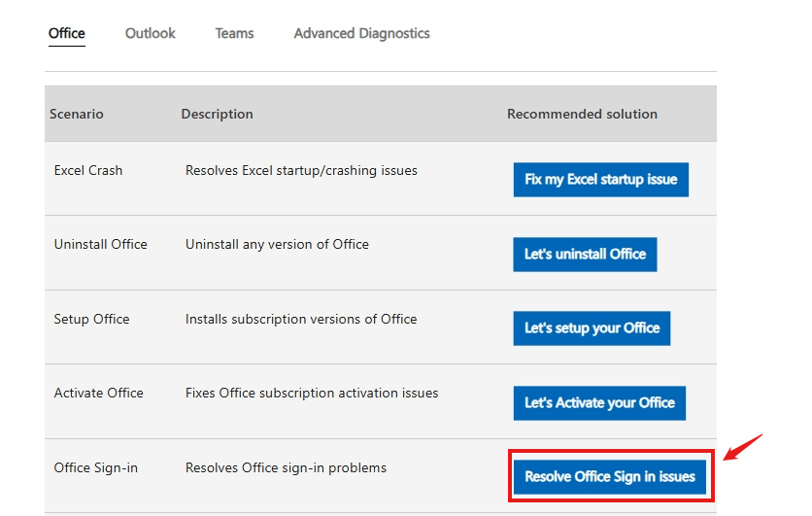Run Resolve Office Sign in issues
The image size is (812, 516).
610,476
